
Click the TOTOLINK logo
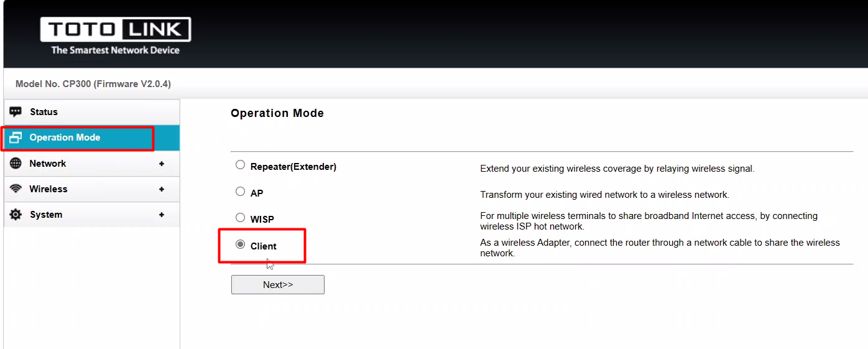[x=116, y=29]
